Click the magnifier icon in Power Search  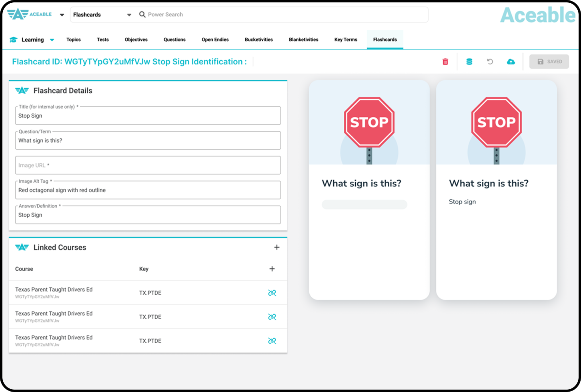pyautogui.click(x=142, y=14)
